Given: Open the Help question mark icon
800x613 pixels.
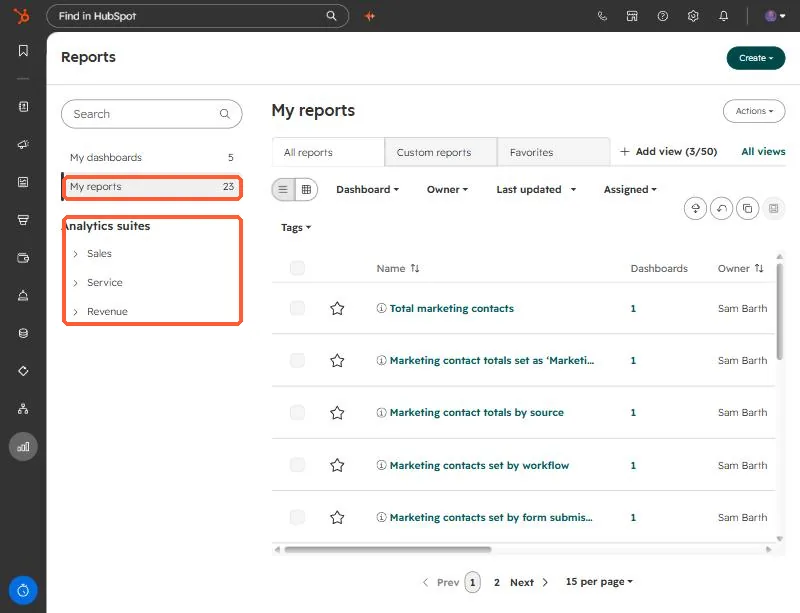Looking at the screenshot, I should [663, 16].
